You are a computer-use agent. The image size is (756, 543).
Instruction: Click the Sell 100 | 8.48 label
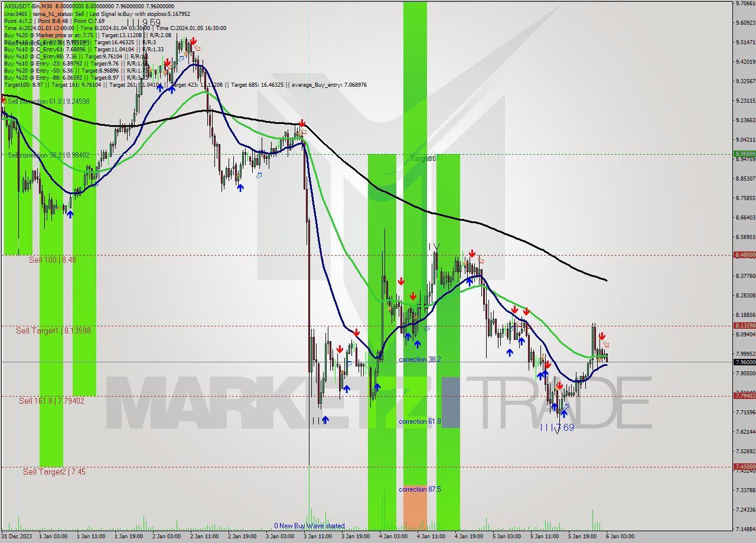[x=53, y=260]
